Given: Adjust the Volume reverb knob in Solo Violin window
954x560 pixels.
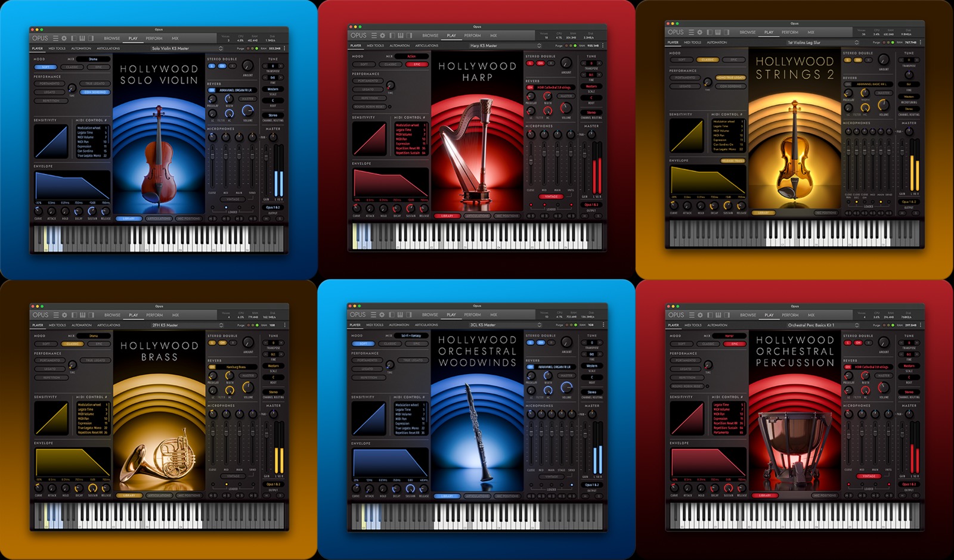Looking at the screenshot, I should coord(247,111).
